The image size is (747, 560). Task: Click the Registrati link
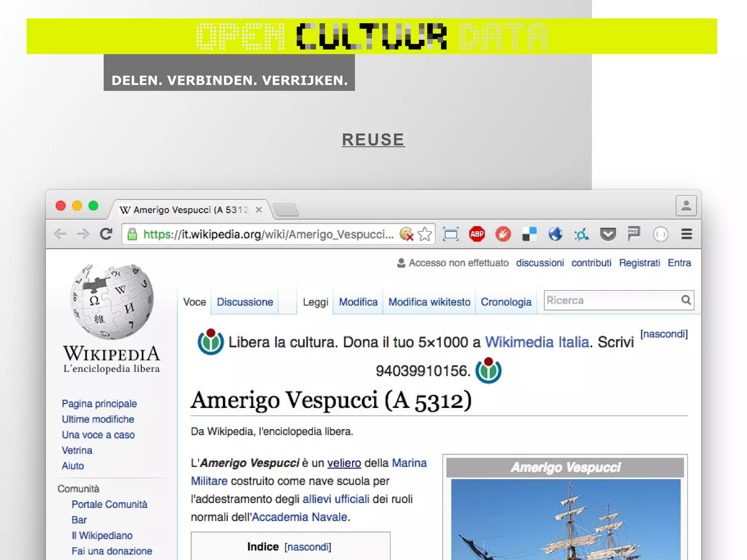639,263
